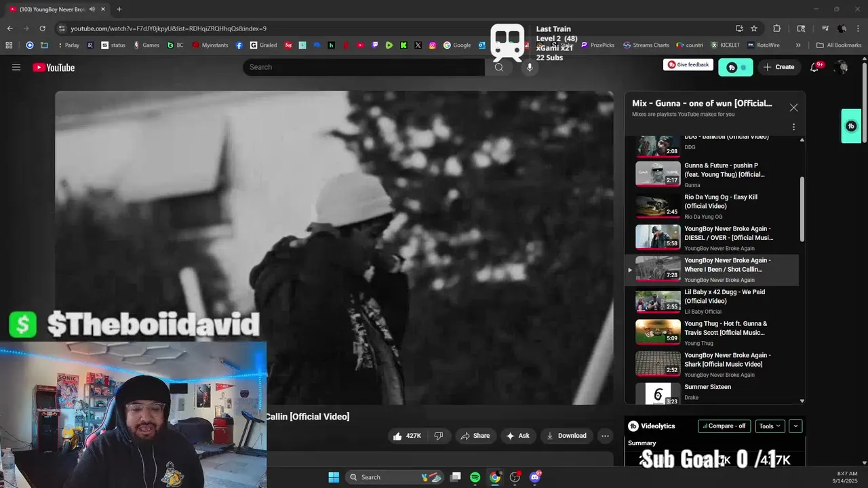The height and width of the screenshot is (488, 868).
Task: Reload the page in Chrome
Action: [x=42, y=28]
